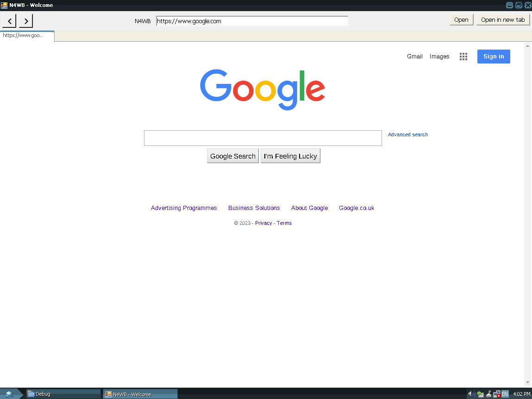The image size is (532, 399).
Task: Click the blue Sign in button
Action: tap(494, 57)
